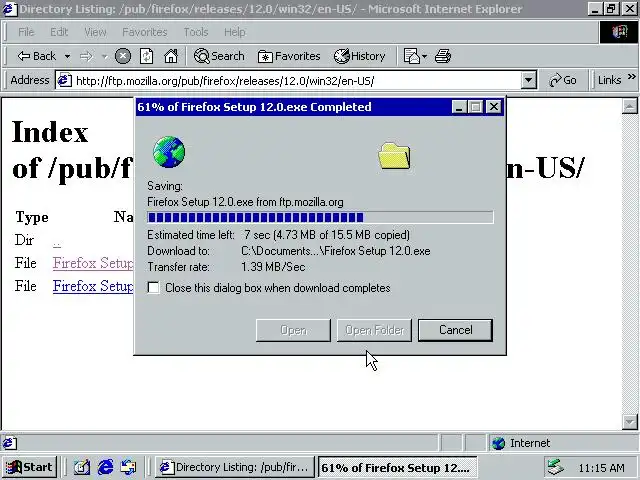Expand the Address bar dropdown
Viewport: 640px width, 480px height.
pyautogui.click(x=528, y=80)
